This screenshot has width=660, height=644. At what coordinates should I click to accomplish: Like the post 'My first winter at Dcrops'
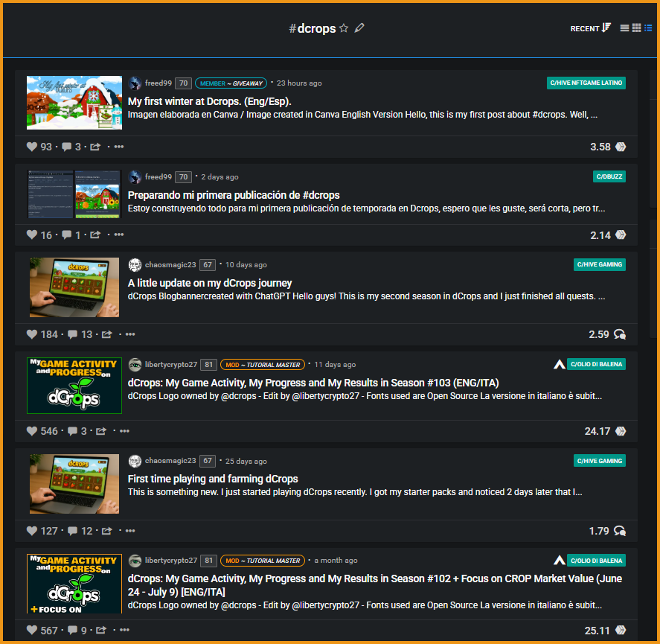coord(32,147)
